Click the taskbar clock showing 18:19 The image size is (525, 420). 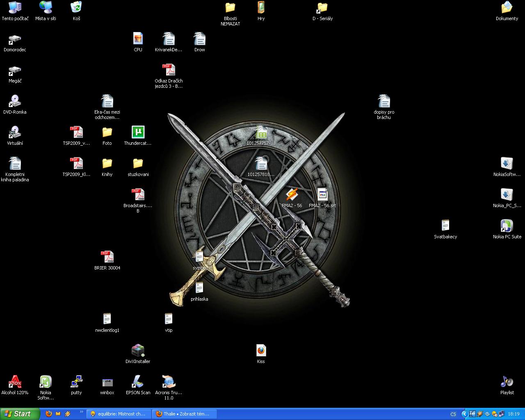514,414
